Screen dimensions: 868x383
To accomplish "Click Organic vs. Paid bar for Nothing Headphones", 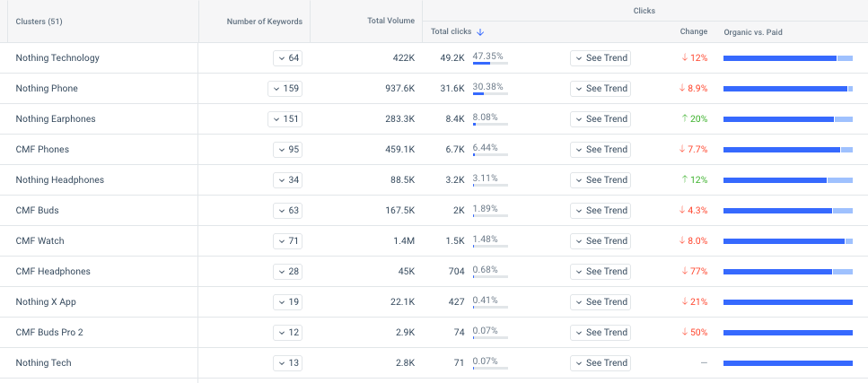I will point(788,180).
